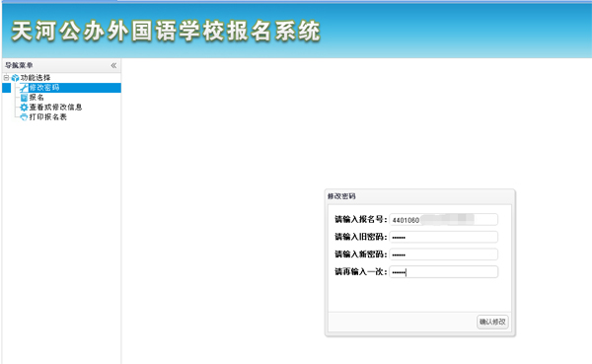Focus the 请输入新密码 password field
Screen dimensions: 592x364
444,255
